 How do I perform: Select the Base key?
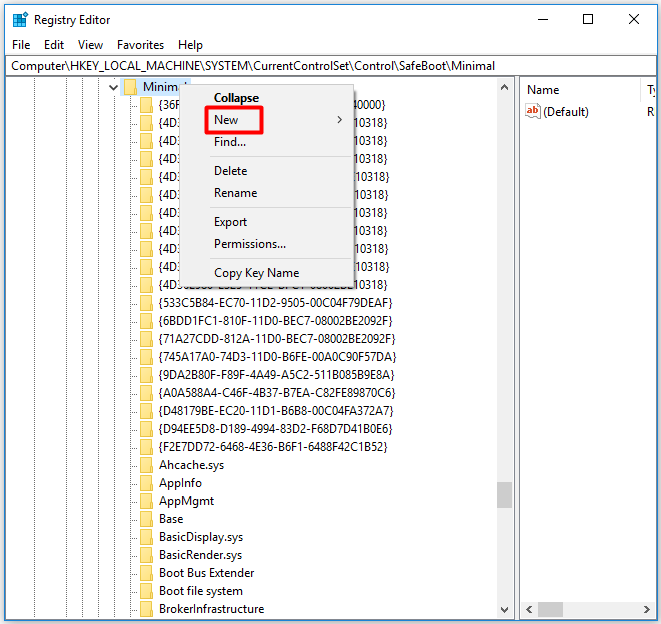pyautogui.click(x=171, y=519)
